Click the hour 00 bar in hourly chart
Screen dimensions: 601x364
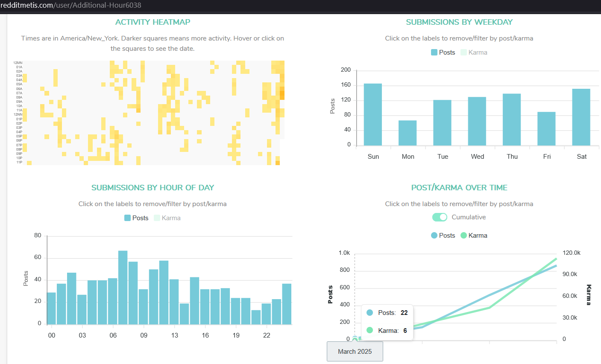tap(51, 309)
